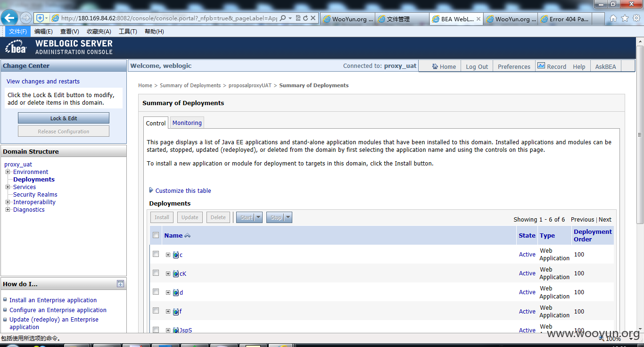Click Next pagination link
The height and width of the screenshot is (347, 644).
(x=605, y=219)
